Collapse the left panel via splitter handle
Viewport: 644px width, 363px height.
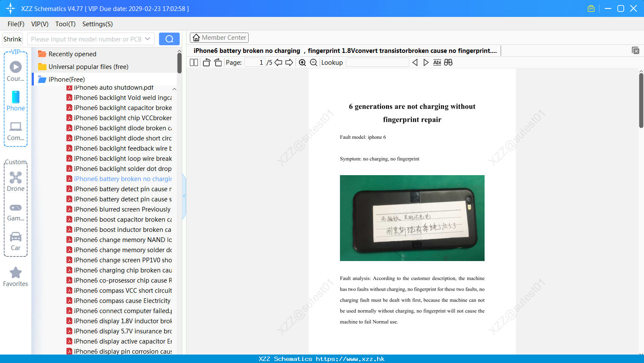coord(184,196)
